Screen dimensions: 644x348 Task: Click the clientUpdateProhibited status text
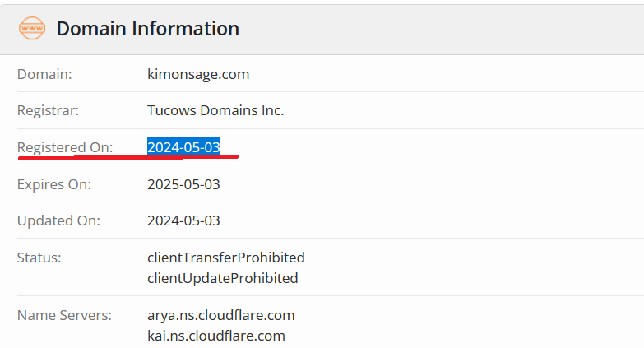coord(222,278)
